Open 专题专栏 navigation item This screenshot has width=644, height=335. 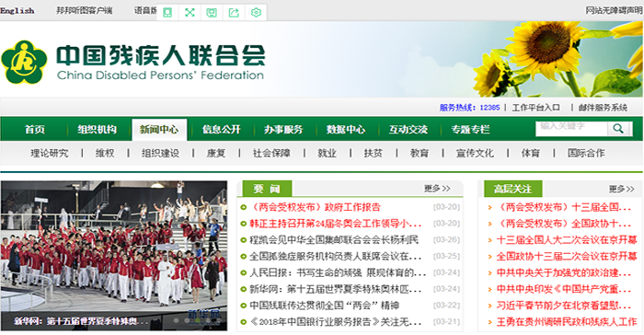coord(470,130)
